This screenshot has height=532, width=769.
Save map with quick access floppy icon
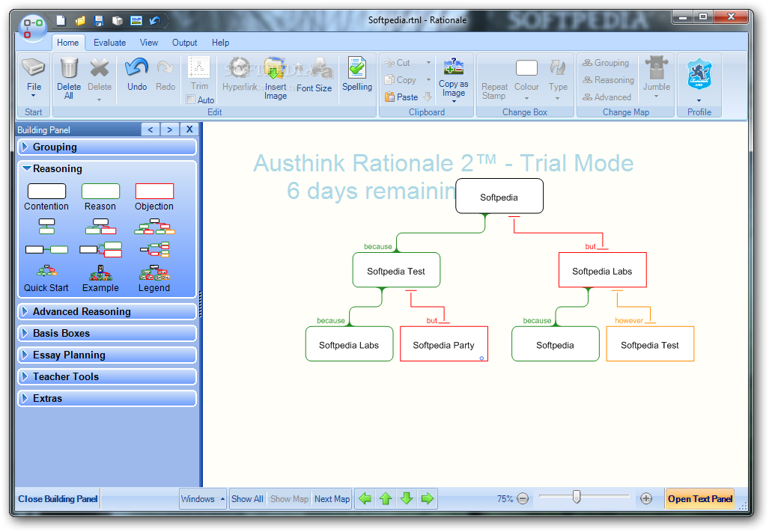point(99,20)
